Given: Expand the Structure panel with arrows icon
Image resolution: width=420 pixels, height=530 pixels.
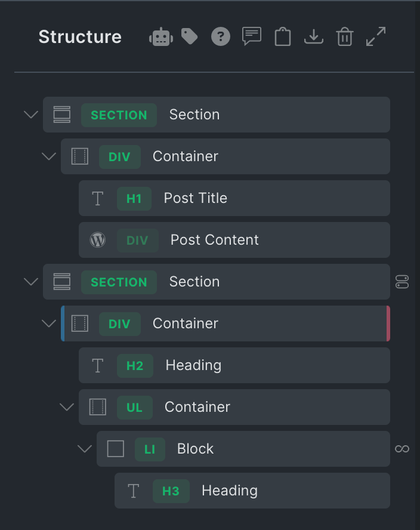Looking at the screenshot, I should [376, 37].
